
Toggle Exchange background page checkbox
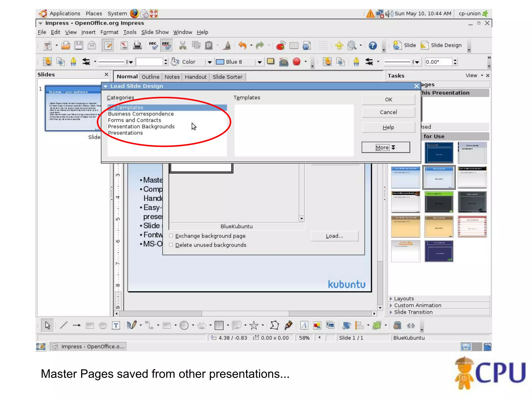[x=171, y=236]
